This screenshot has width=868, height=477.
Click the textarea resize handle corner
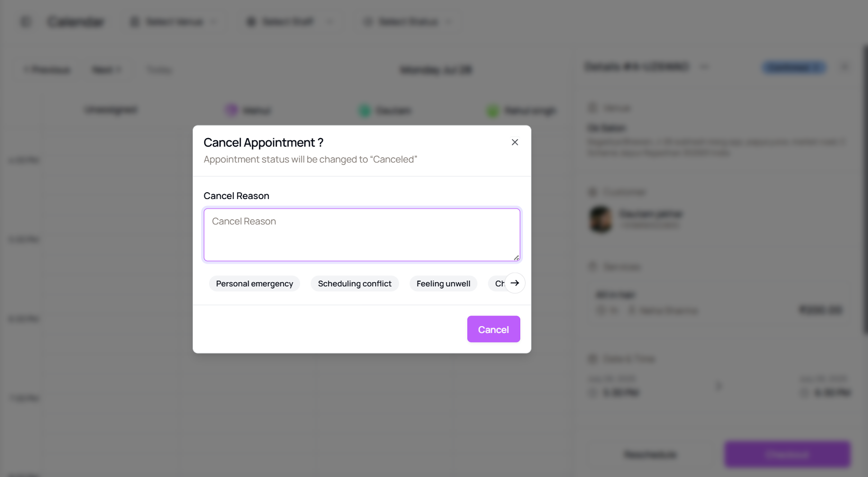[516, 257]
